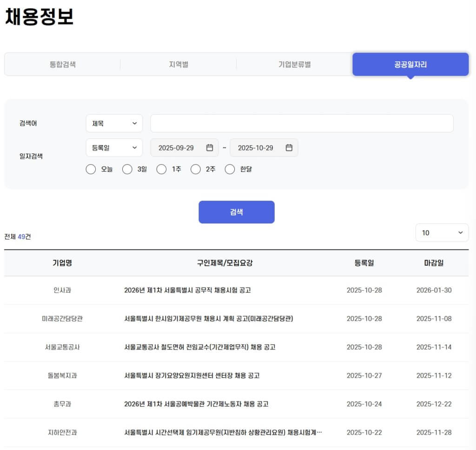Switch to the 지역별 tab
The image size is (476, 450).
click(178, 64)
